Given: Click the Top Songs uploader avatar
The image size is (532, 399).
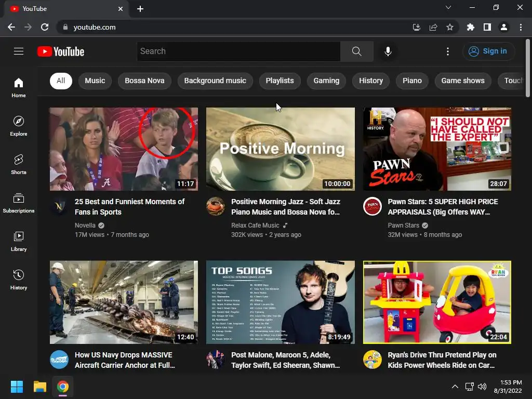Looking at the screenshot, I should 216,360.
